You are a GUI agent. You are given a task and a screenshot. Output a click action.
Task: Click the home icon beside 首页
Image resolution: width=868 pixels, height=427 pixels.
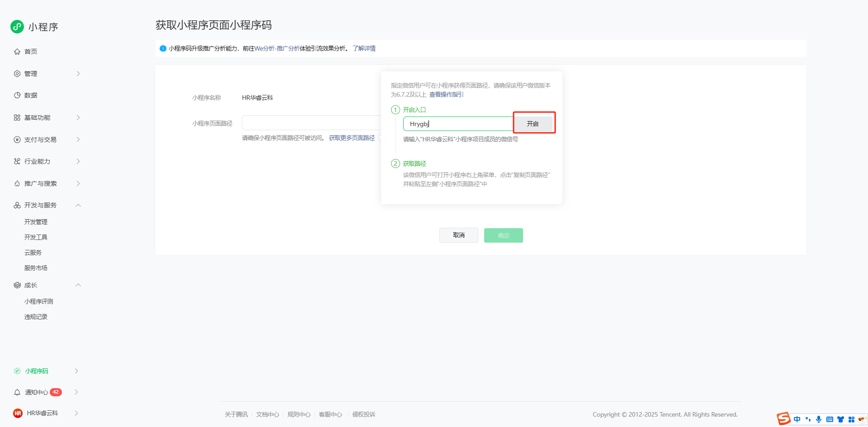[x=17, y=52]
